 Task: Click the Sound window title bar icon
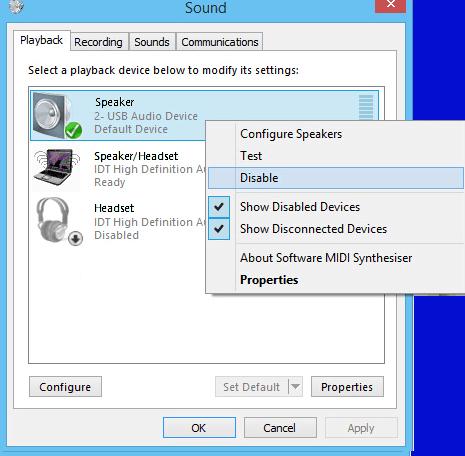pyautogui.click(x=15, y=7)
